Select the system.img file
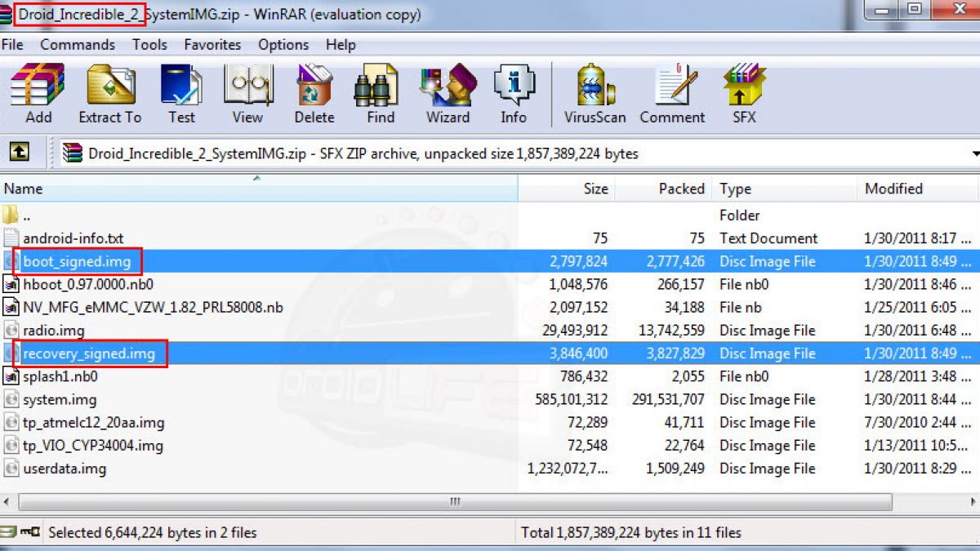Screen dimensions: 980x551 point(60,400)
